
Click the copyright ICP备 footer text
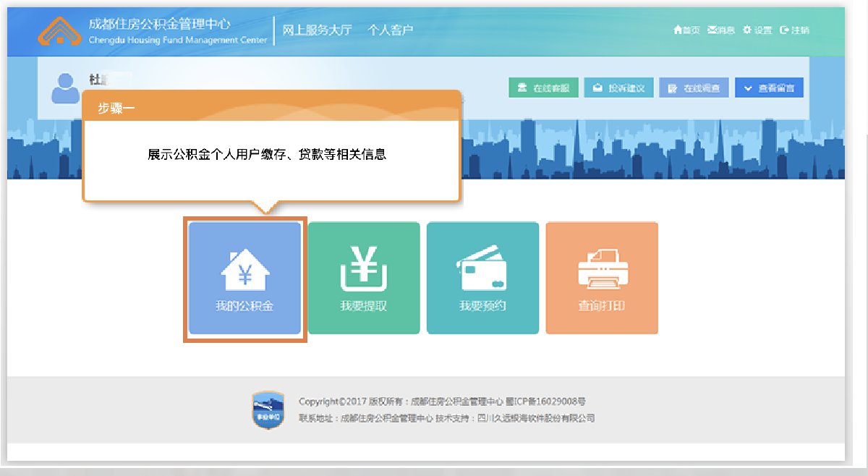point(441,401)
